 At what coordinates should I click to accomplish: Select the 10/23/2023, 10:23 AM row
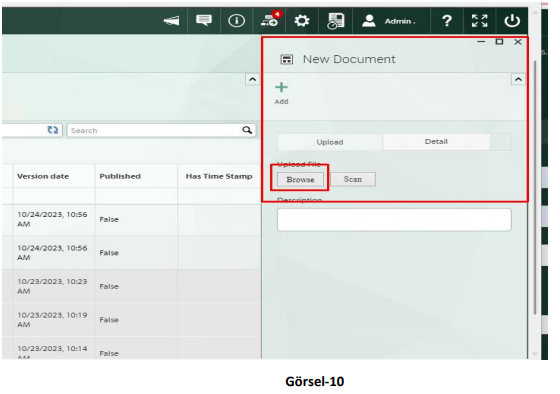point(131,286)
